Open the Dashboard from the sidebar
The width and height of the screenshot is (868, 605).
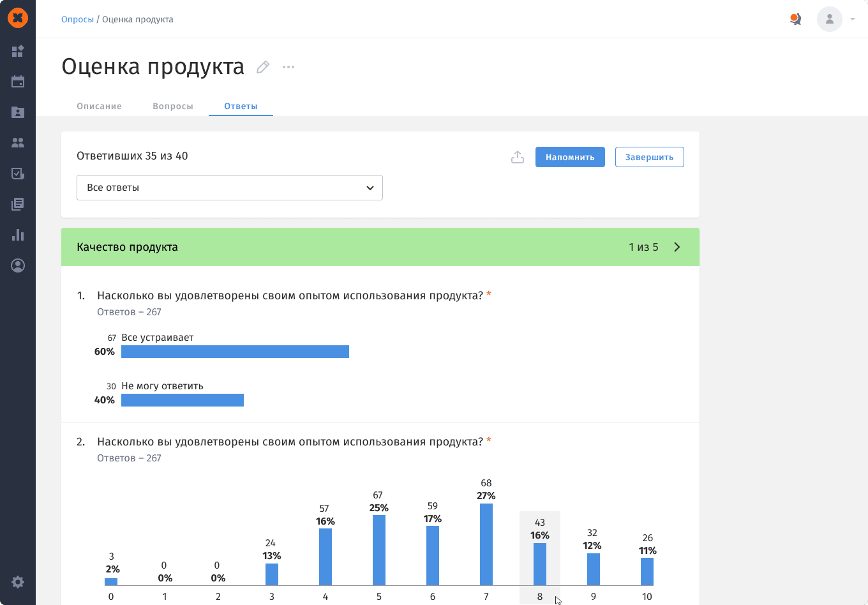pos(18,52)
